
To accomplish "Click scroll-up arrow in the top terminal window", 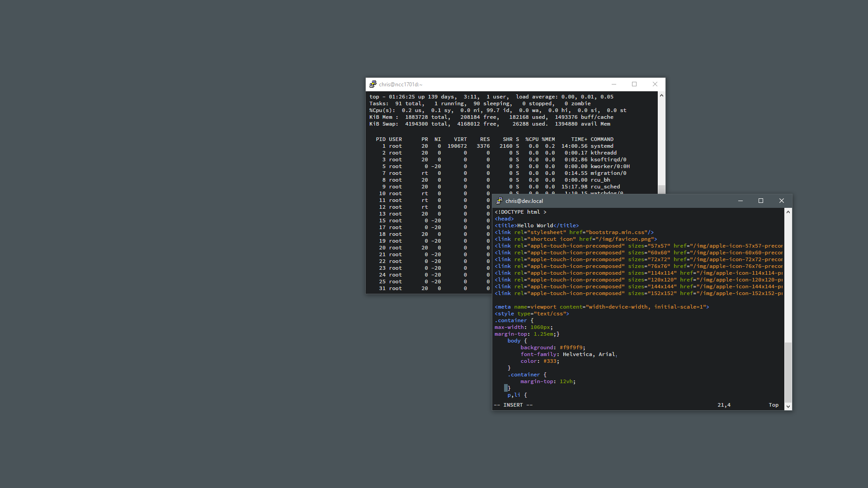I will click(x=661, y=95).
